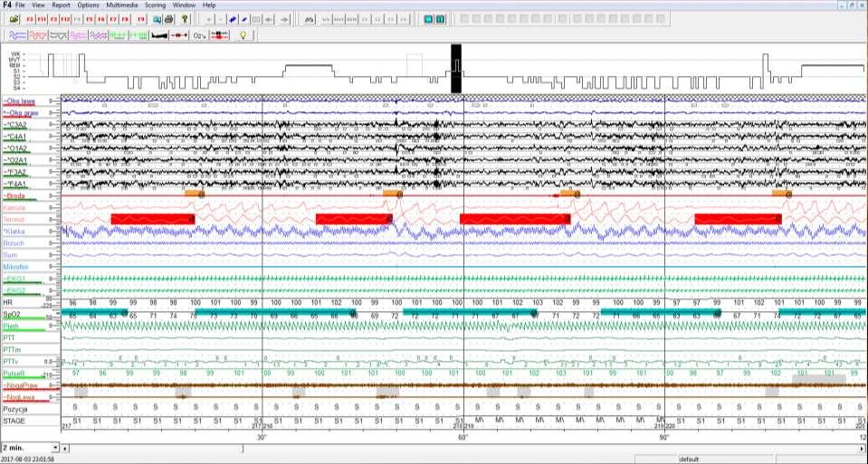Click the binoculars find icon
868x464 pixels.
[x=310, y=19]
